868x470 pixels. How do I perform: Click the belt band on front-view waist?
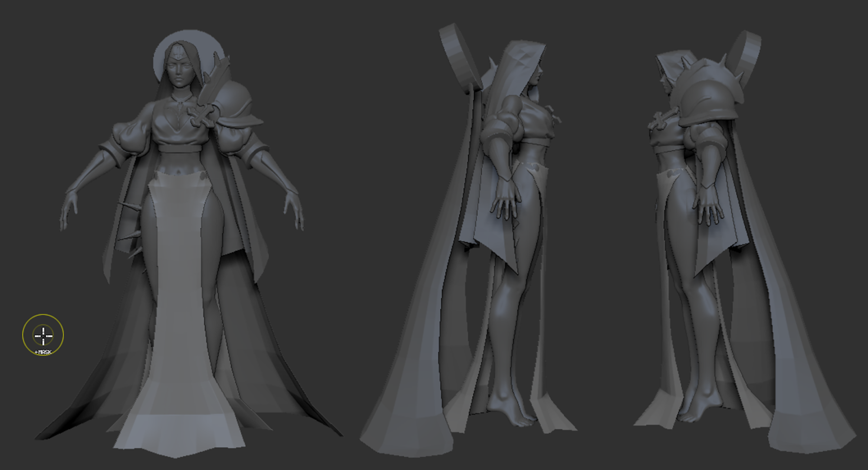(x=179, y=149)
